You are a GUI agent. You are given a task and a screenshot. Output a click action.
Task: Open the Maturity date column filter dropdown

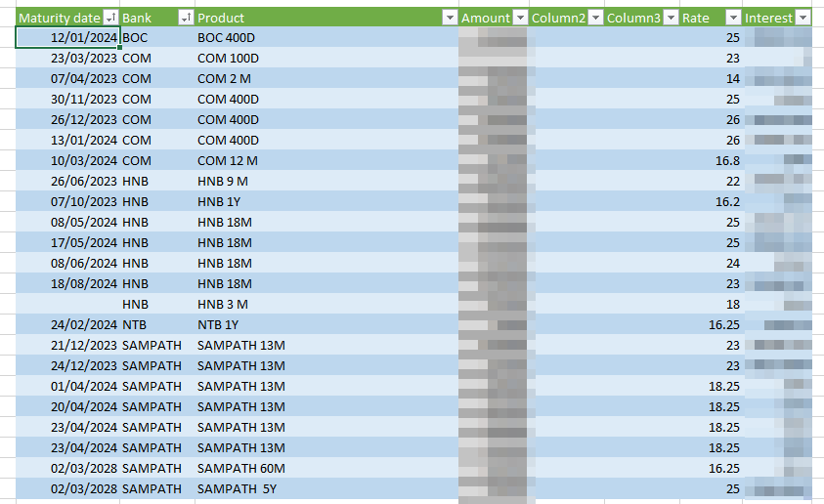(110, 18)
